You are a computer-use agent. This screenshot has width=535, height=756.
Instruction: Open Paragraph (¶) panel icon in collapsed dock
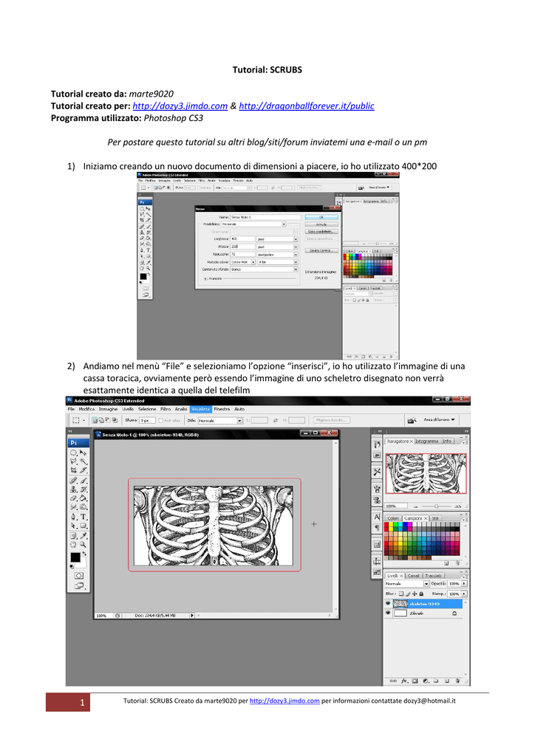click(x=377, y=527)
